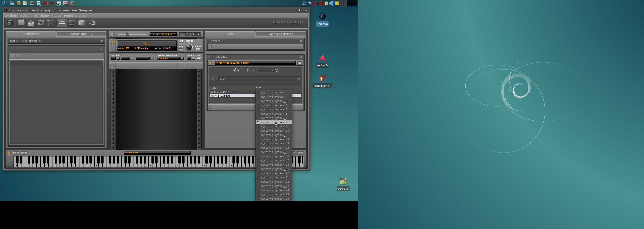Click the CR button under Audio Output
The image size is (644, 229).
pos(199,59)
